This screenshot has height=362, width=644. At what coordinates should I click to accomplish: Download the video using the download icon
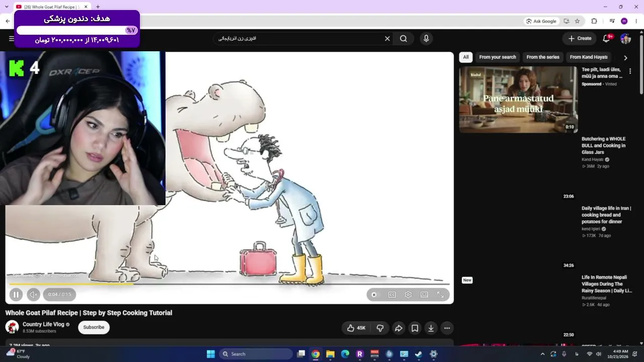[431, 328]
